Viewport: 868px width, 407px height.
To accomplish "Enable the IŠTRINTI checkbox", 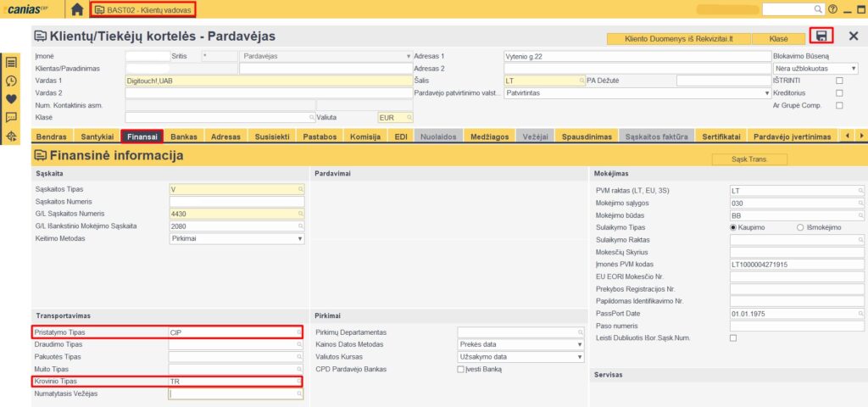I will (x=839, y=81).
